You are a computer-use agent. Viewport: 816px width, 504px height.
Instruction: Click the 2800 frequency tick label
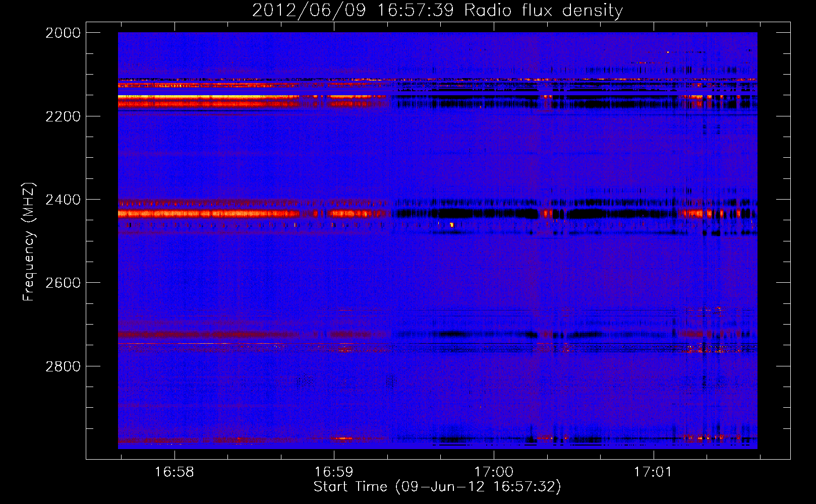coord(63,366)
